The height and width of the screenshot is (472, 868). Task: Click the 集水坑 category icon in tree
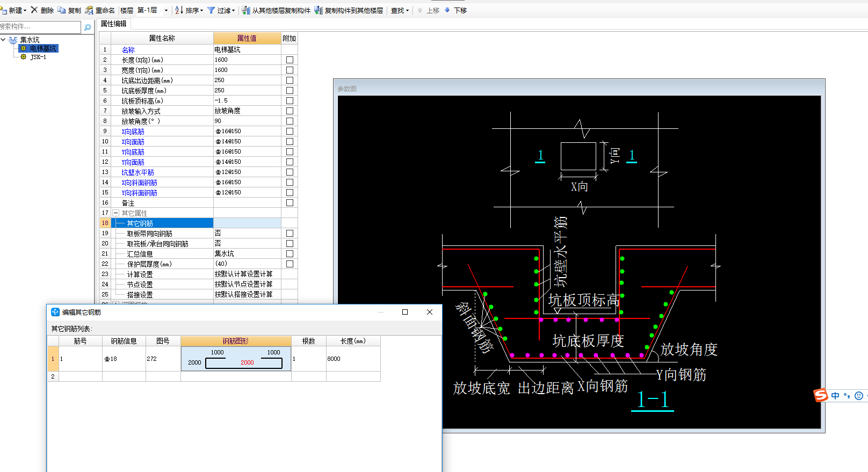click(x=13, y=40)
